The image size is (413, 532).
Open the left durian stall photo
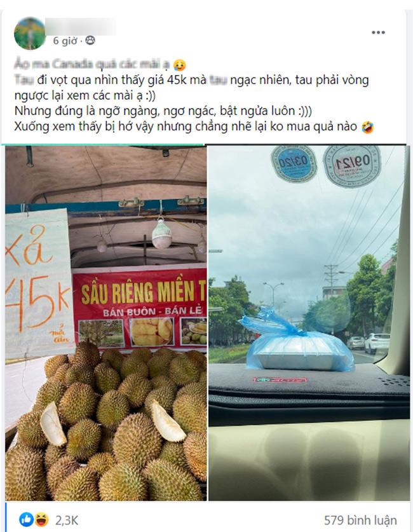tap(106, 324)
